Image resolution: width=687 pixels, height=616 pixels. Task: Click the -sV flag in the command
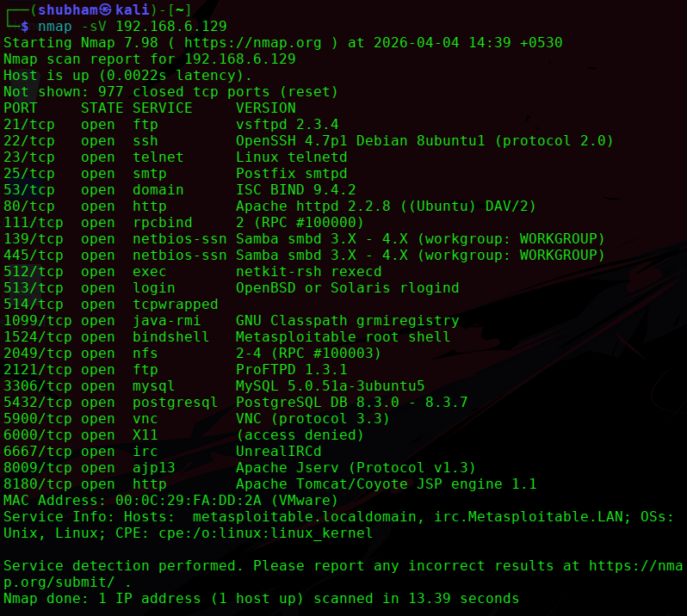point(94,27)
